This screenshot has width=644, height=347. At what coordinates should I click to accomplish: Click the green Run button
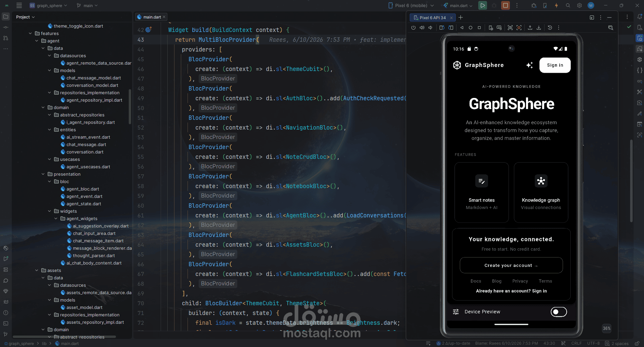coord(483,5)
